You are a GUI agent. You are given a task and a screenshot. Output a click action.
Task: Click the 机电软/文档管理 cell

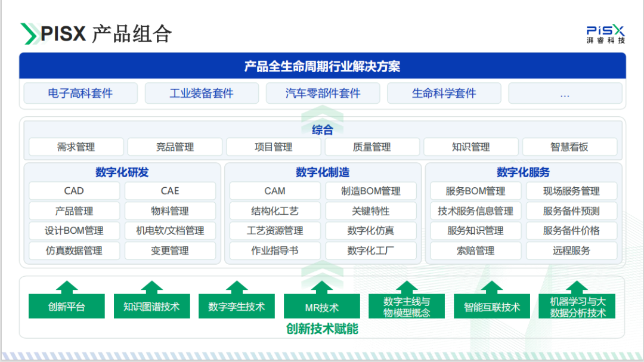(170, 231)
